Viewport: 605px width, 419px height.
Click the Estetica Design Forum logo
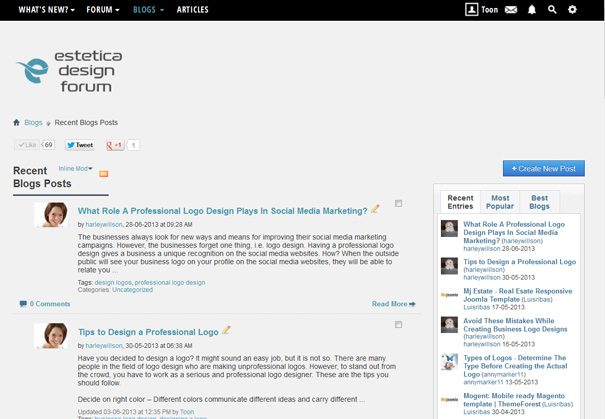coord(69,71)
